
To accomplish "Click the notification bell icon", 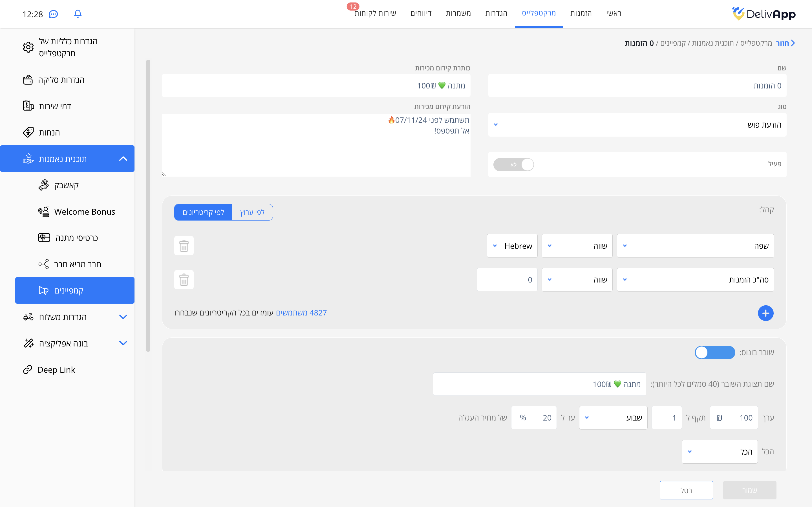I will point(78,14).
